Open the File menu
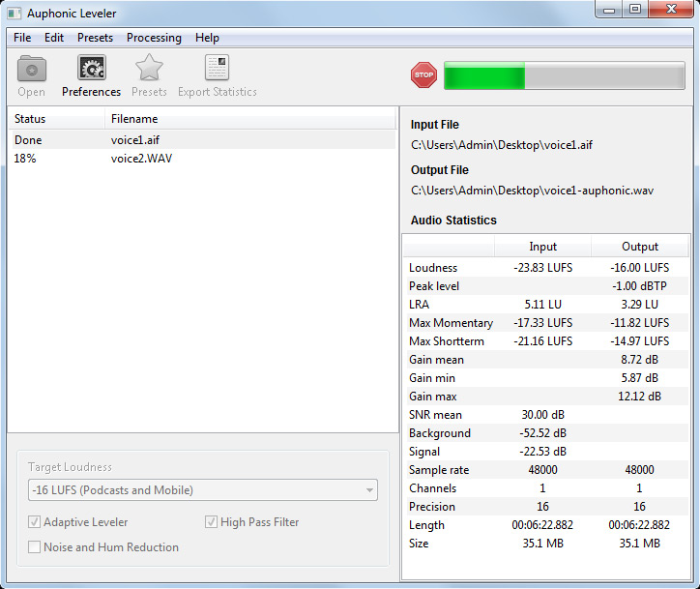This screenshot has height=589, width=700. 22,38
